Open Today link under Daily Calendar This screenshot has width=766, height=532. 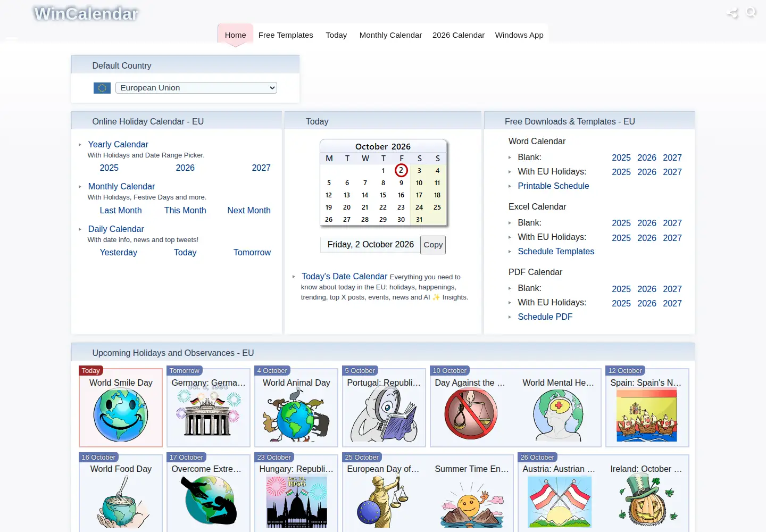(185, 252)
